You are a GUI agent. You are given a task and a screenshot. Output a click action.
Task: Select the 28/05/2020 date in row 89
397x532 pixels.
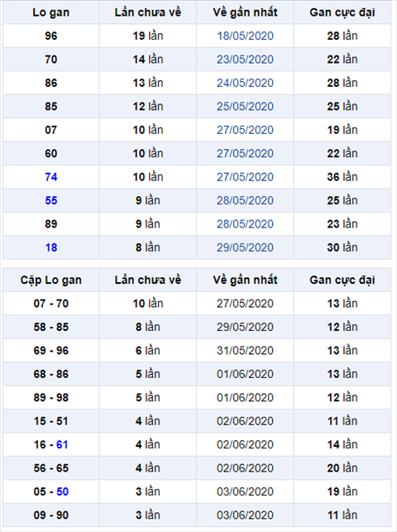pyautogui.click(x=245, y=224)
